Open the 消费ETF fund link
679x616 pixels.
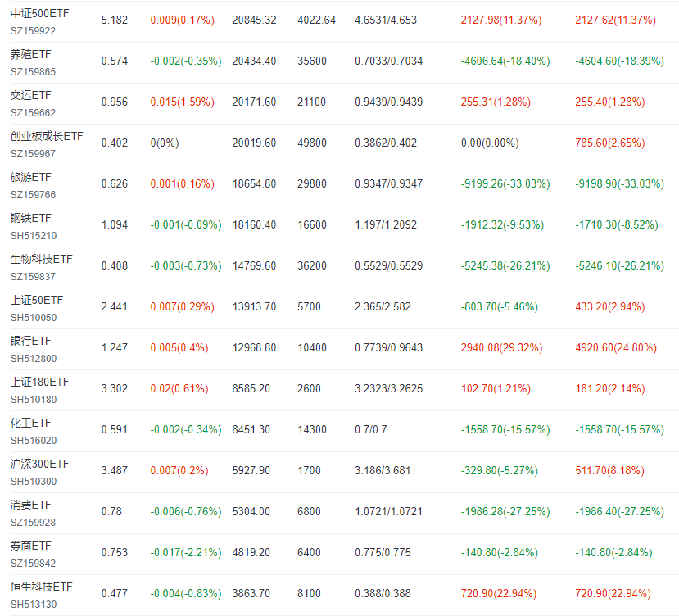click(31, 505)
